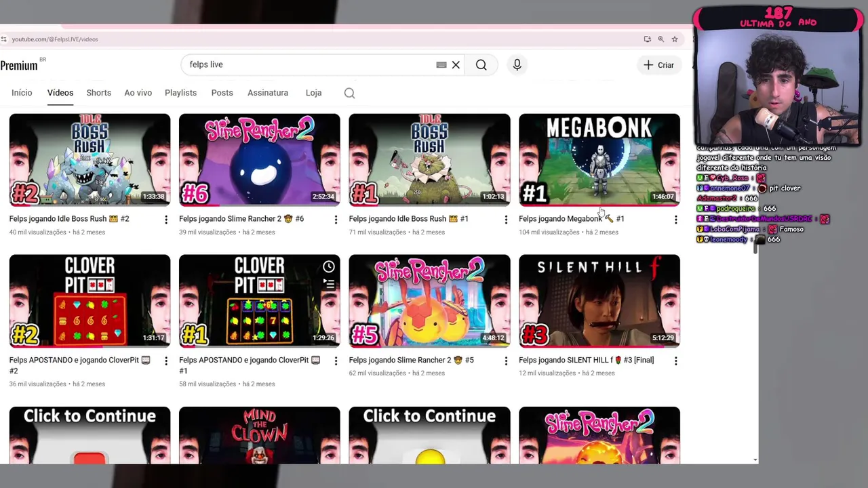Click "71 mil visualizações" text

(x=378, y=232)
